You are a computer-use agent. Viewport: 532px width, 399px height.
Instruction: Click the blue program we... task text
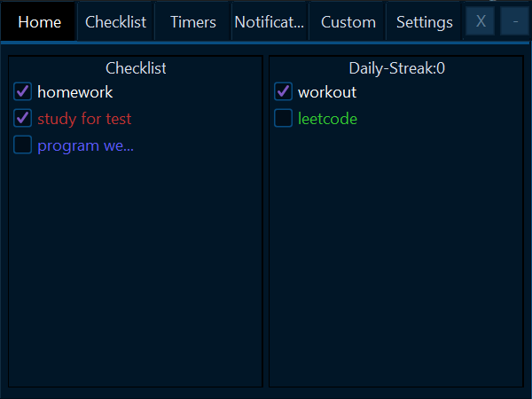(x=85, y=146)
